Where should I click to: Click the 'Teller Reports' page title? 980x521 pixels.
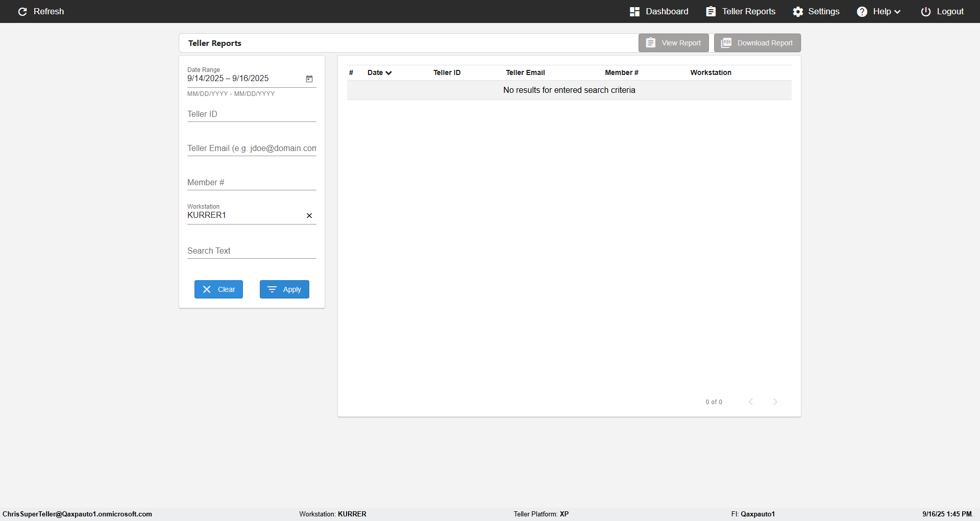click(x=214, y=43)
